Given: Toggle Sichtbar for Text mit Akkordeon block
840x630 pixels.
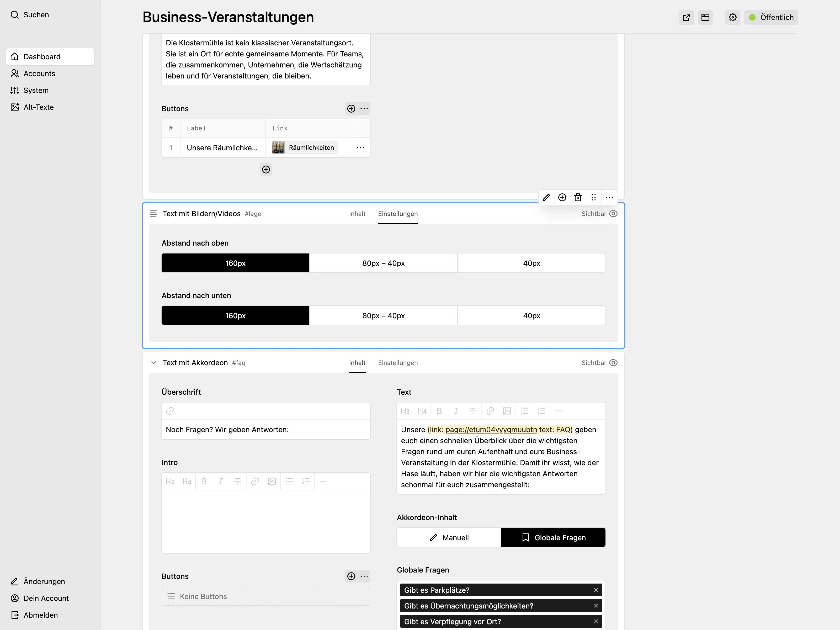Looking at the screenshot, I should 599,363.
